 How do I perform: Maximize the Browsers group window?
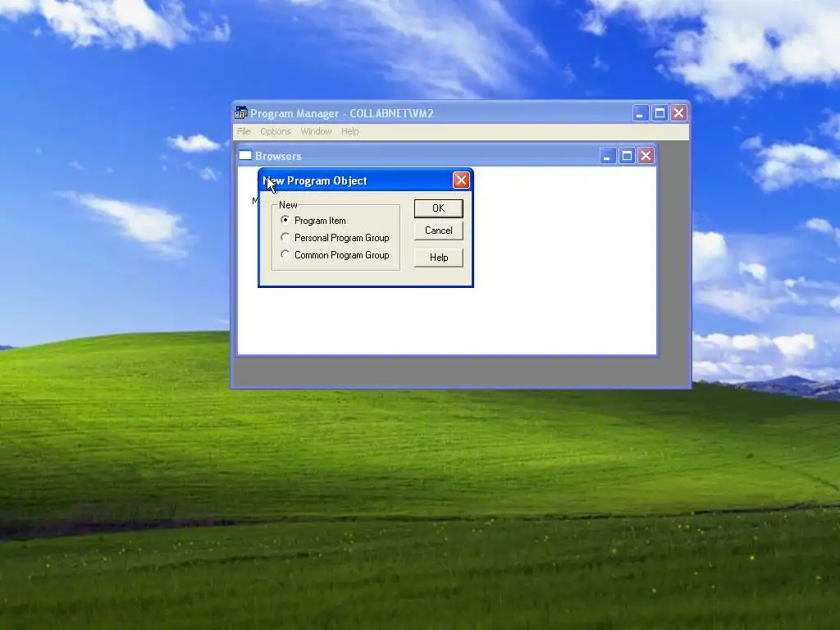coord(626,156)
